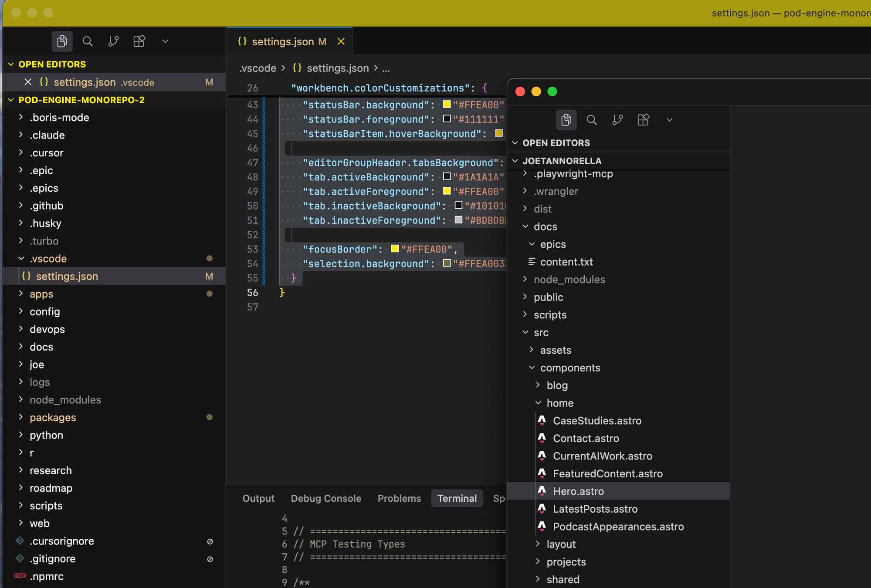871x588 pixels.
Task: Open the Hero.astro file
Action: click(x=578, y=491)
